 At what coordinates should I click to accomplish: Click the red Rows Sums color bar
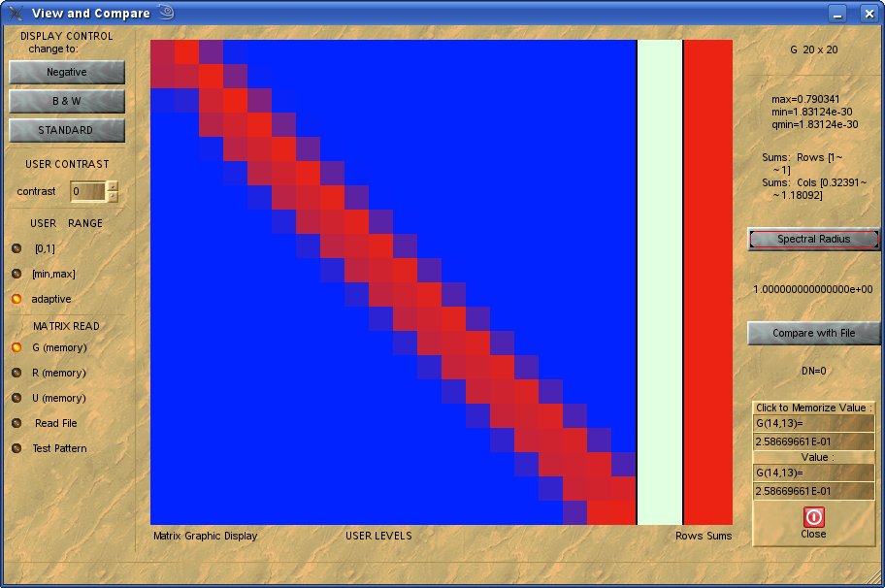[707, 281]
